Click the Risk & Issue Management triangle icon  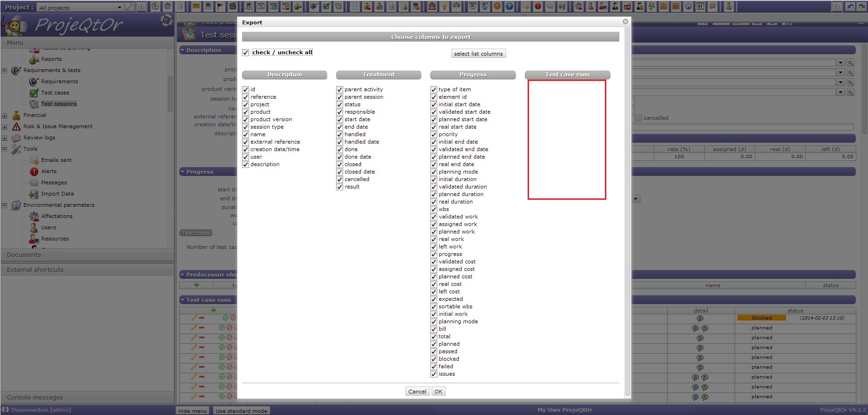(x=16, y=126)
